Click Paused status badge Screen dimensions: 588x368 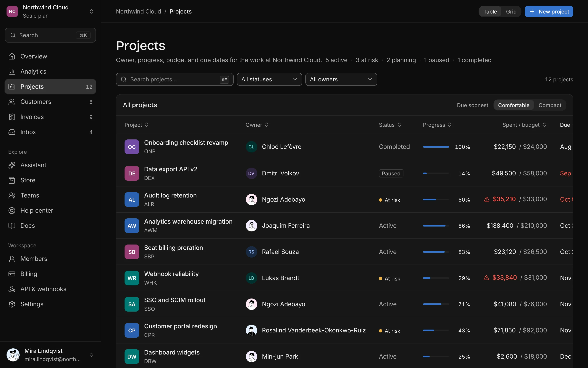(x=391, y=173)
